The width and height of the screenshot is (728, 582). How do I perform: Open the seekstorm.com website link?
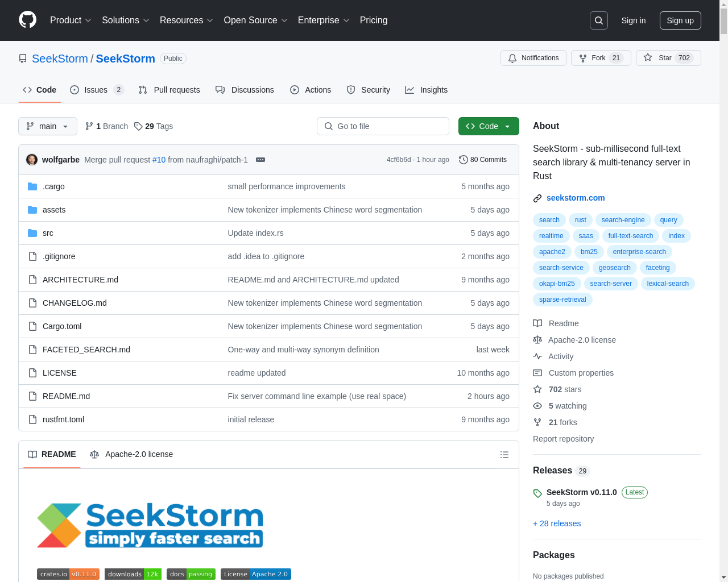(576, 198)
